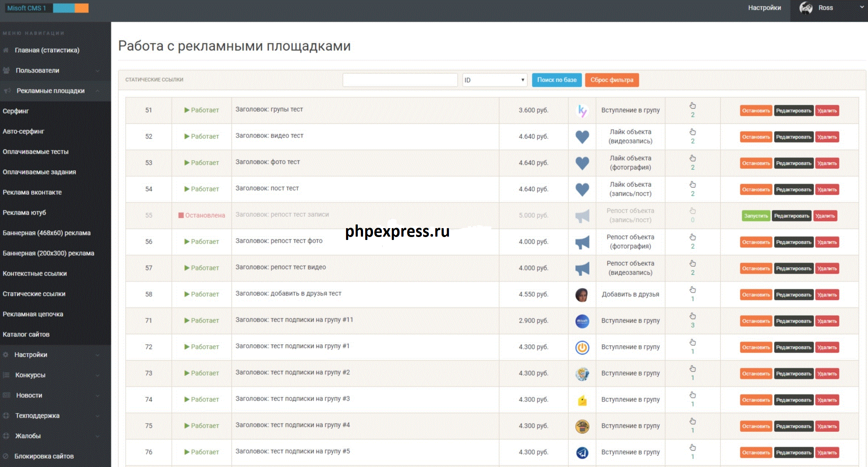Click the Настройки gear icon in sidebar
This screenshot has height=467, width=868.
pyautogui.click(x=6, y=355)
